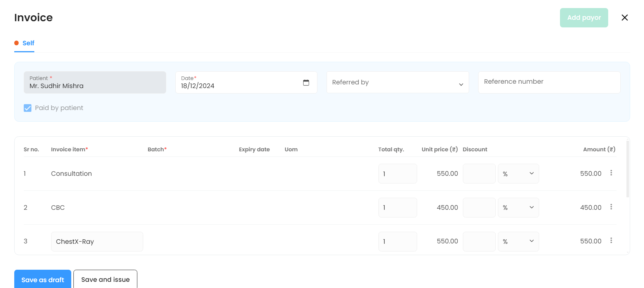Toggle Paid by patient checkbox
The image size is (644, 288).
coord(27,108)
